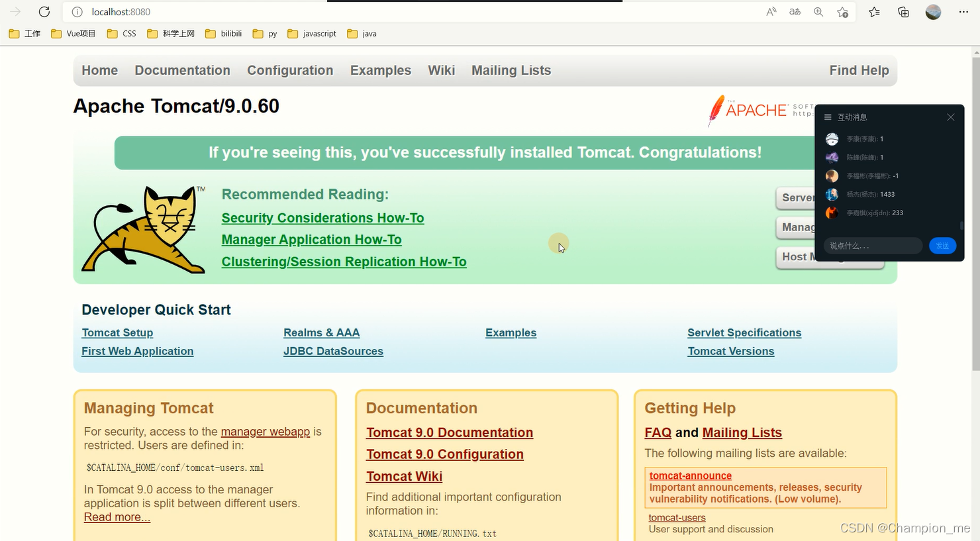This screenshot has width=980, height=541.
Task: Click Read more... under Managing Tomcat
Action: click(117, 517)
